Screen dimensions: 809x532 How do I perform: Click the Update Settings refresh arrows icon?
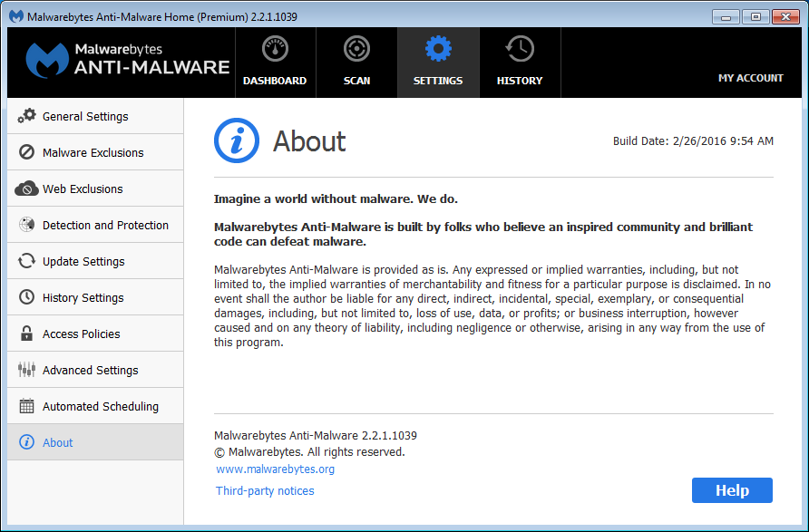coord(27,261)
